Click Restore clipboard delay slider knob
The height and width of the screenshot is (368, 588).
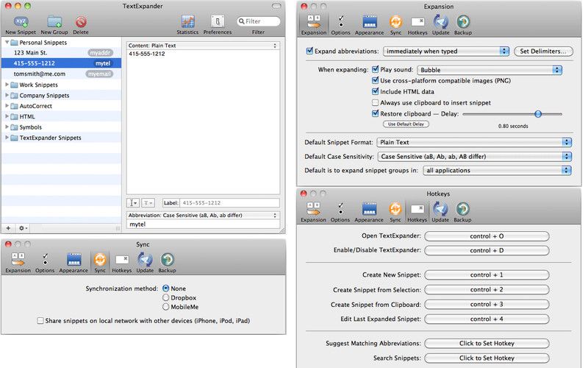538,114
